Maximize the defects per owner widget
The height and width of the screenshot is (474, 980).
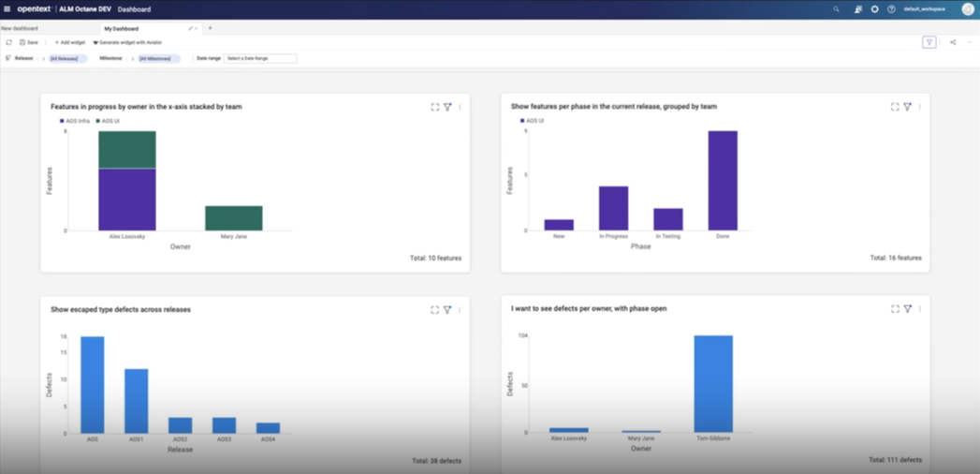click(x=895, y=309)
